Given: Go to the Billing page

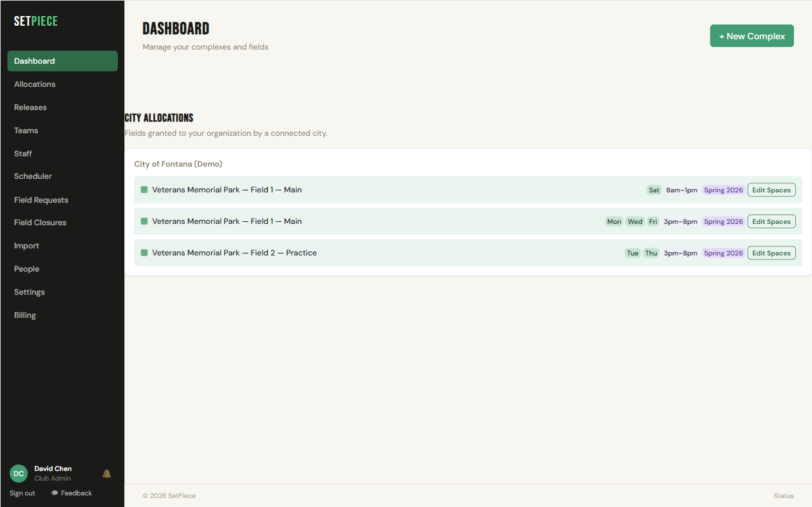Looking at the screenshot, I should pos(62,315).
